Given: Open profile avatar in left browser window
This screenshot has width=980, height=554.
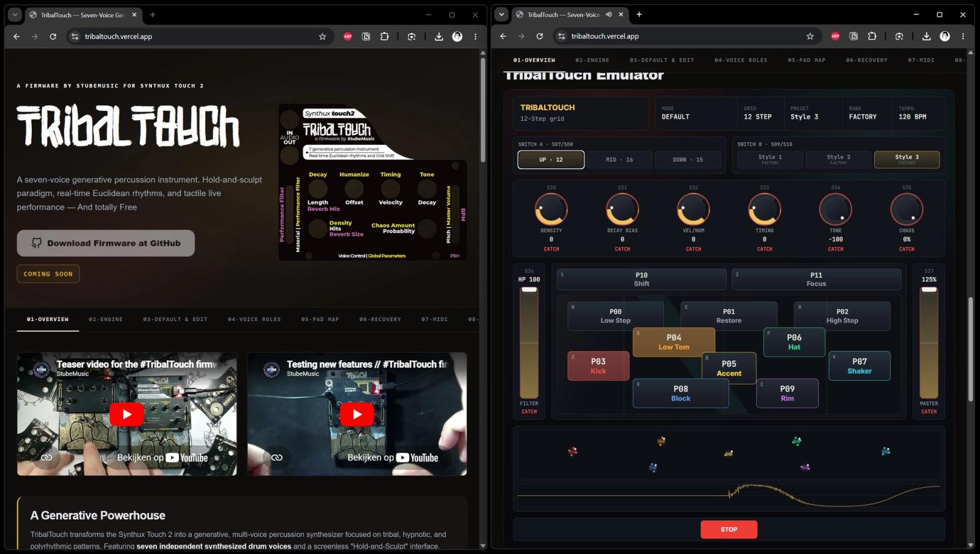Looking at the screenshot, I should tap(457, 37).
